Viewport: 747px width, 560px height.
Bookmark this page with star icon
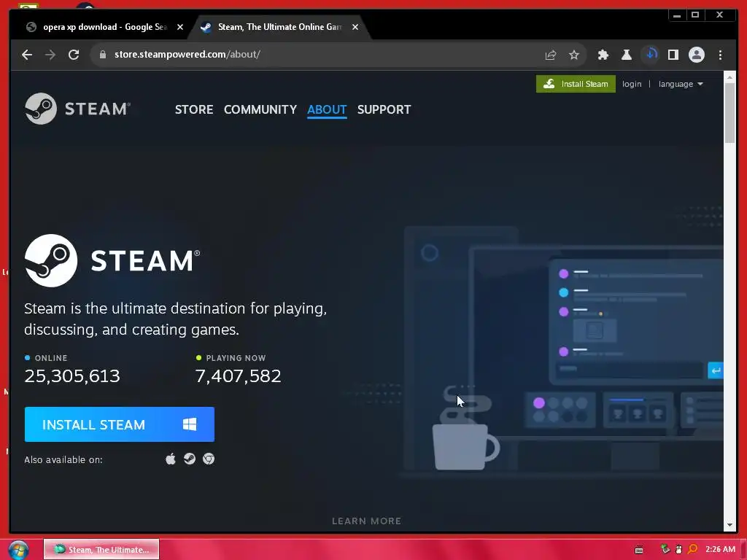[574, 55]
